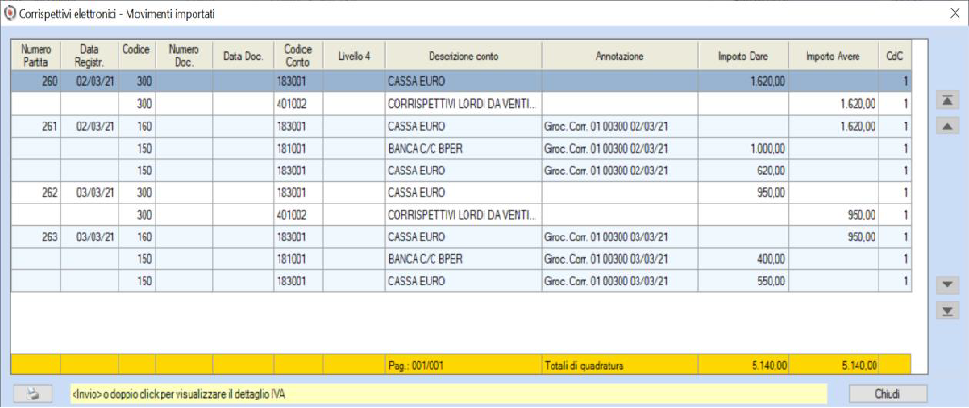
Task: Close the Corrispettivi elettronici window
Action: [954, 13]
